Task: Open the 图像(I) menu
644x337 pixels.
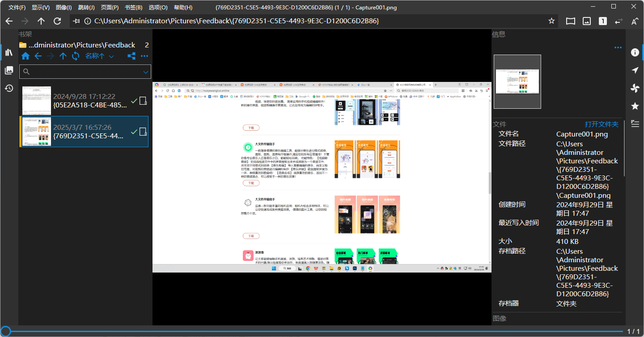Action: [x=64, y=8]
